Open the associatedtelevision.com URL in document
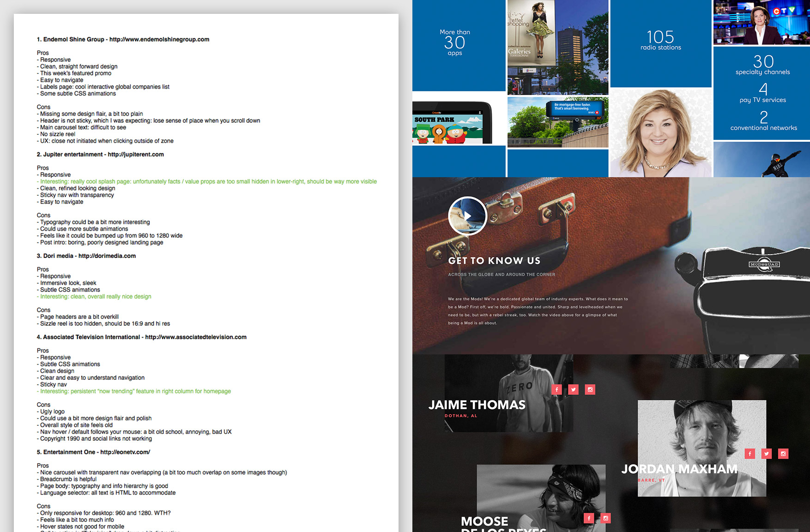The image size is (810, 532). 196,337
